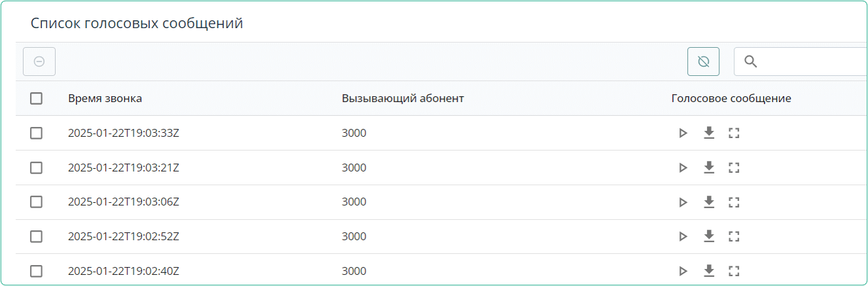The image size is (868, 286).
Task: Download the 19:02:52Z voice message
Action: tap(708, 236)
